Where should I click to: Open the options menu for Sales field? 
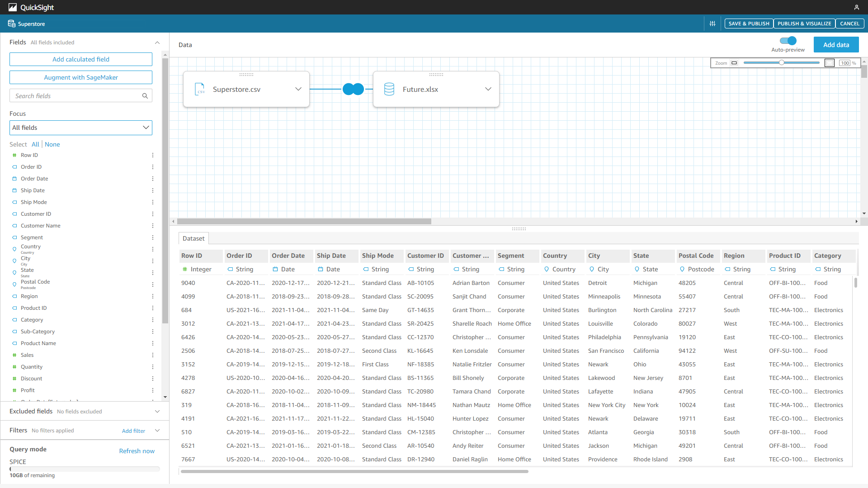(x=152, y=355)
